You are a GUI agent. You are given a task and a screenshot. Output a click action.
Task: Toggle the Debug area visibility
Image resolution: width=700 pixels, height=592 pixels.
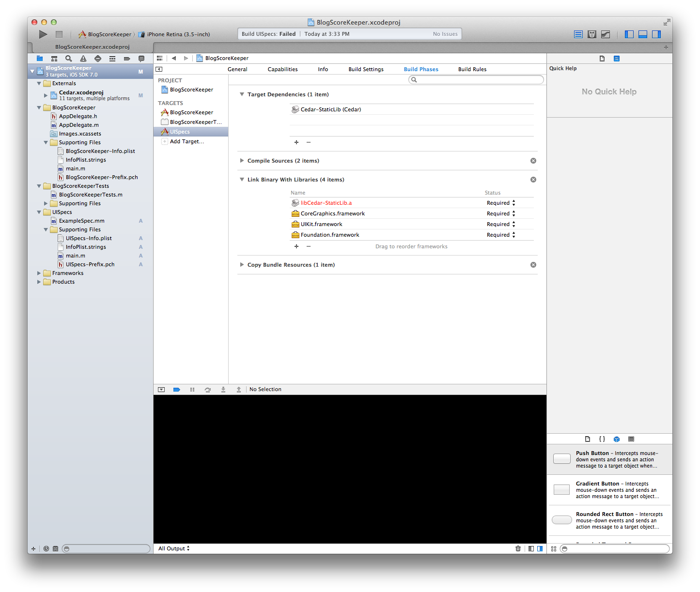(x=643, y=34)
